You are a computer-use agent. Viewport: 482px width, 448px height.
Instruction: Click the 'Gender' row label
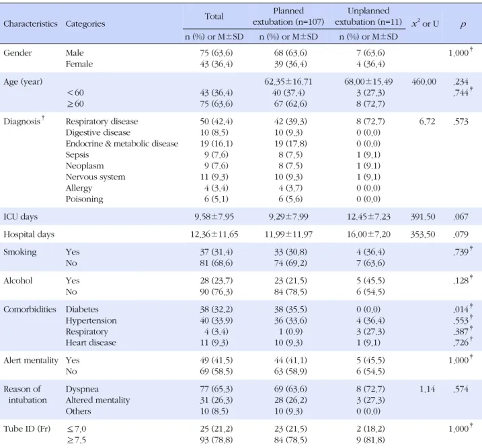pyautogui.click(x=17, y=53)
